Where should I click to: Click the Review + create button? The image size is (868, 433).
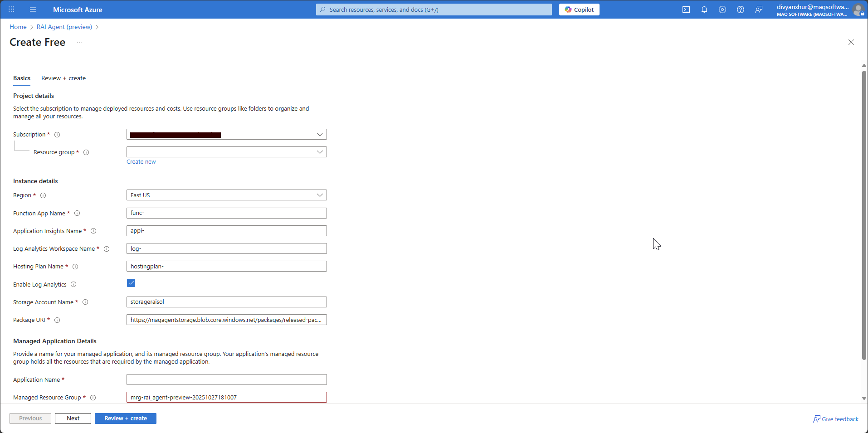(x=126, y=418)
